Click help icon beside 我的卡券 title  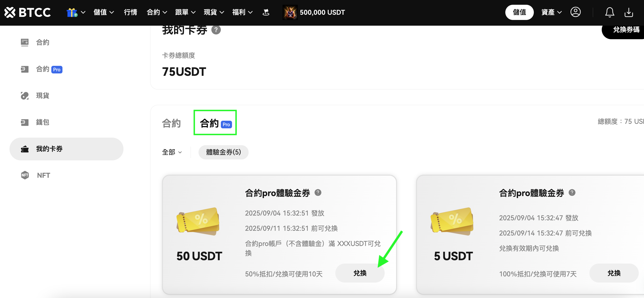(216, 30)
